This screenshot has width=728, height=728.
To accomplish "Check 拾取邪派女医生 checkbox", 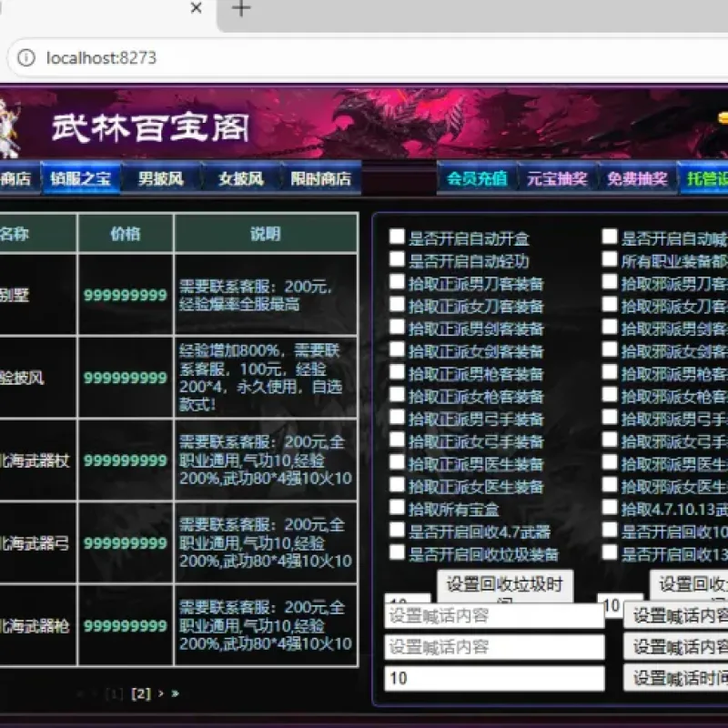I will tap(610, 484).
